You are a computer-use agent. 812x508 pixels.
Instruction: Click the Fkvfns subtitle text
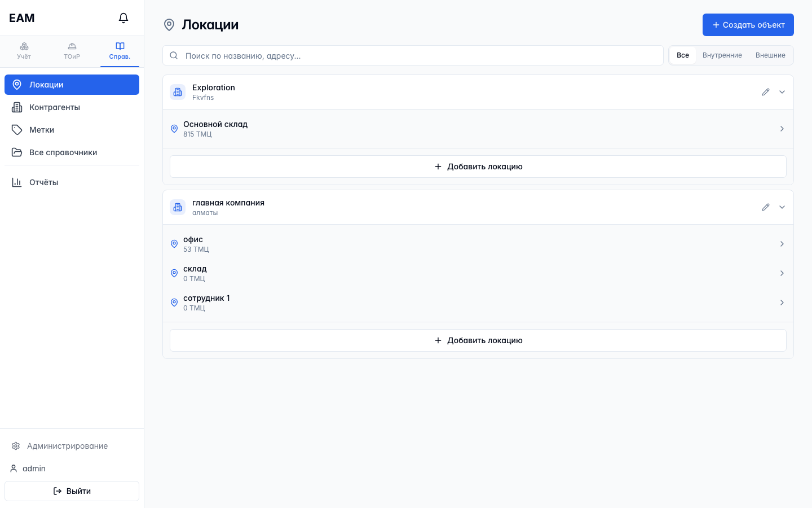coord(203,98)
